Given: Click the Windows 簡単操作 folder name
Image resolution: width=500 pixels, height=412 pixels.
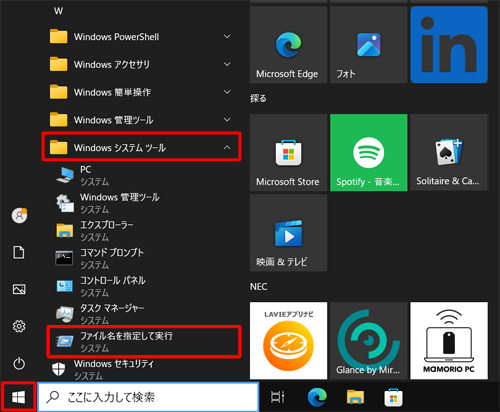Looking at the screenshot, I should [112, 92].
